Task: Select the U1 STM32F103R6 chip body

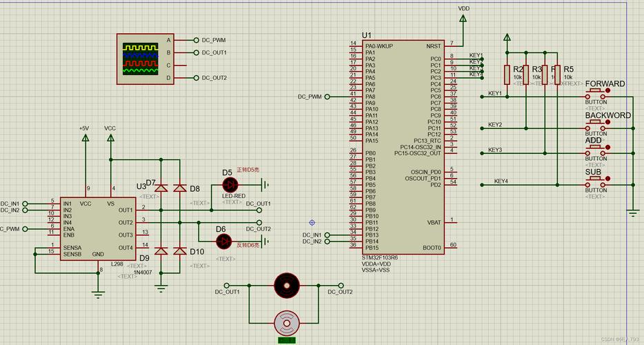Action: coord(403,147)
